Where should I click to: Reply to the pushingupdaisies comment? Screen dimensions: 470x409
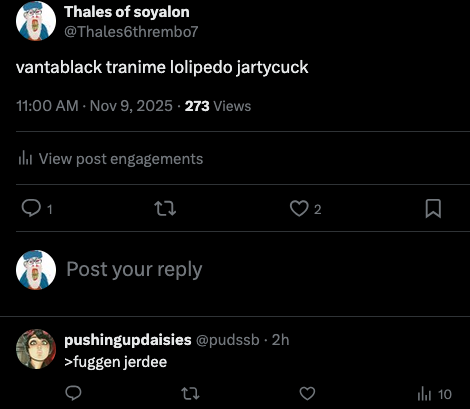(73, 393)
